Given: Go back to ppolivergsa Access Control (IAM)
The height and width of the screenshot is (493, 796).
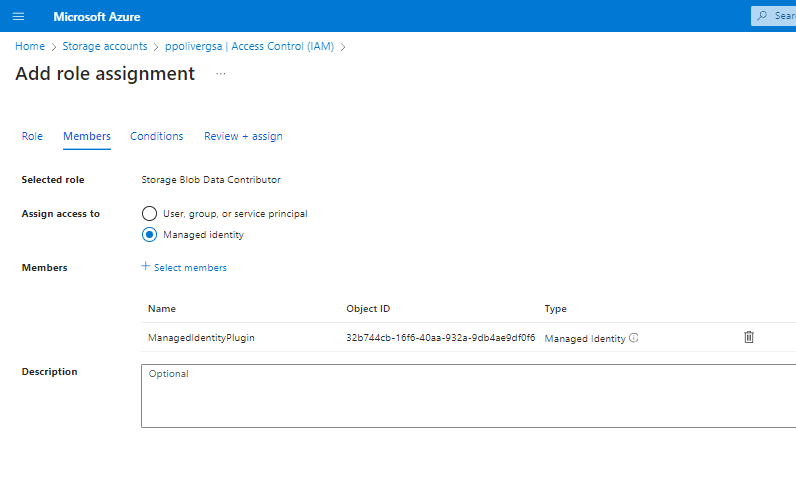Looking at the screenshot, I should 249,46.
